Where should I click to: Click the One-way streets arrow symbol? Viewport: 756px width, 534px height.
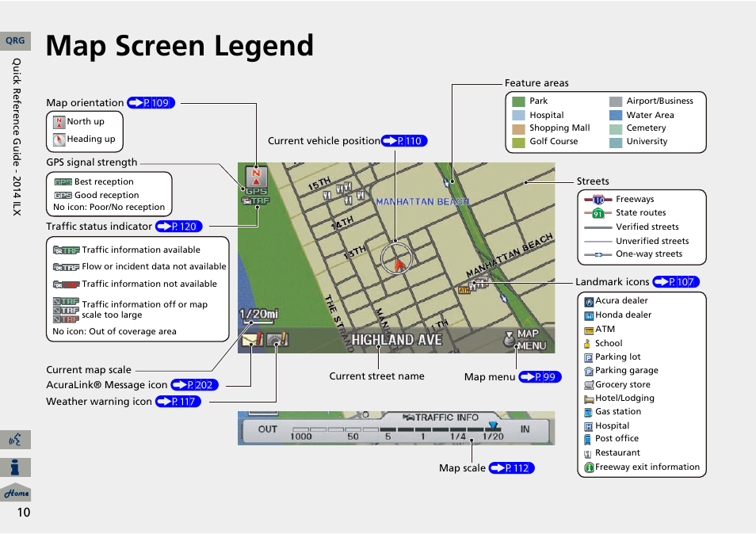click(598, 254)
